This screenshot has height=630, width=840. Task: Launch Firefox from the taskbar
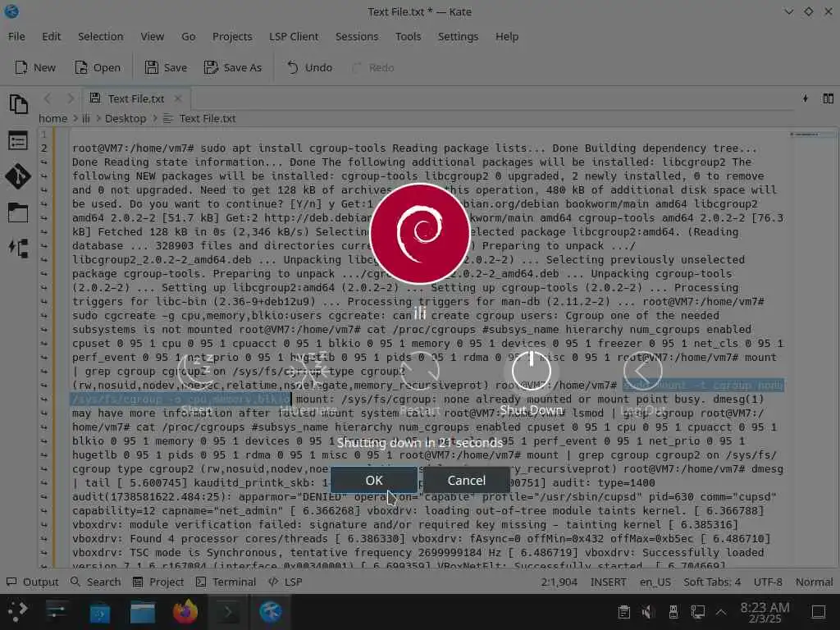[185, 611]
